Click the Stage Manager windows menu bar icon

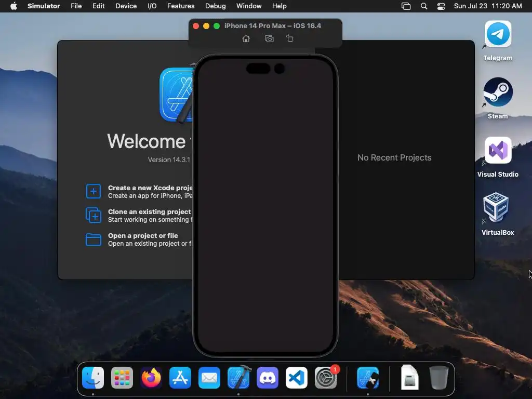point(406,6)
